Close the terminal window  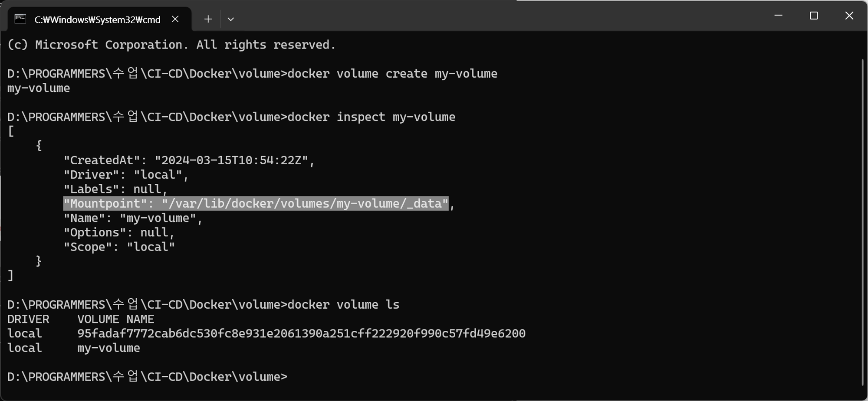point(849,16)
